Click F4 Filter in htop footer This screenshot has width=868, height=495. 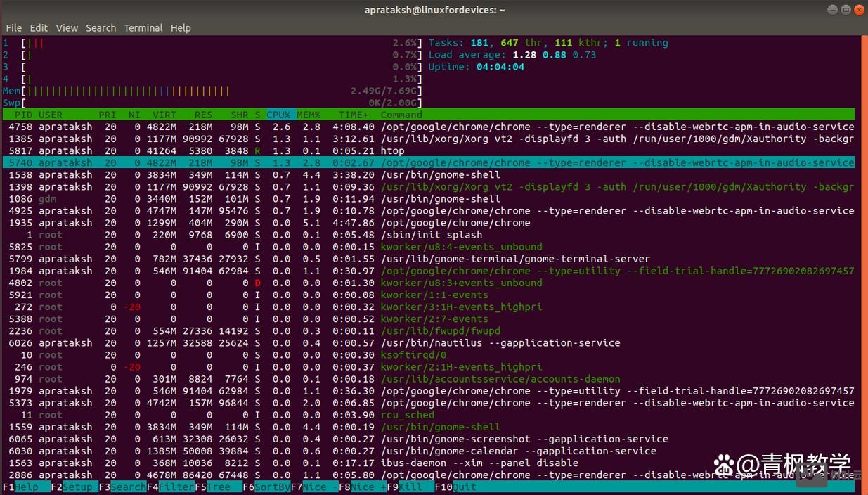(176, 487)
